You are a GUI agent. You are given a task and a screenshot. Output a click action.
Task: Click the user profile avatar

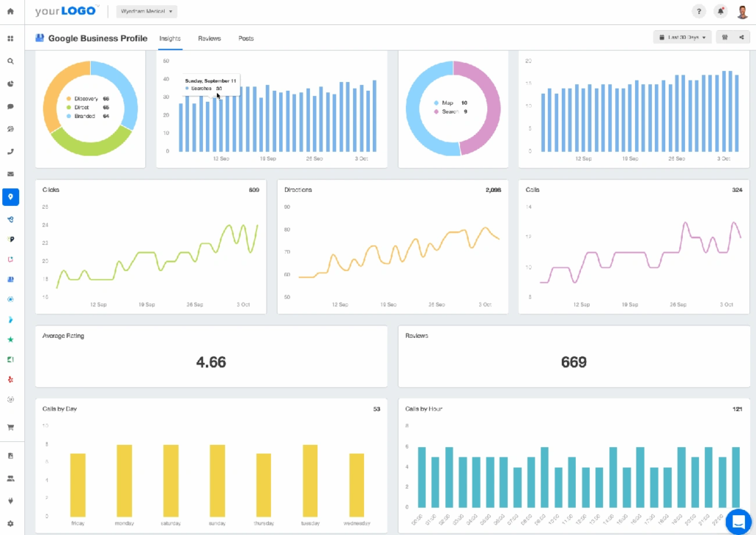[x=743, y=12]
